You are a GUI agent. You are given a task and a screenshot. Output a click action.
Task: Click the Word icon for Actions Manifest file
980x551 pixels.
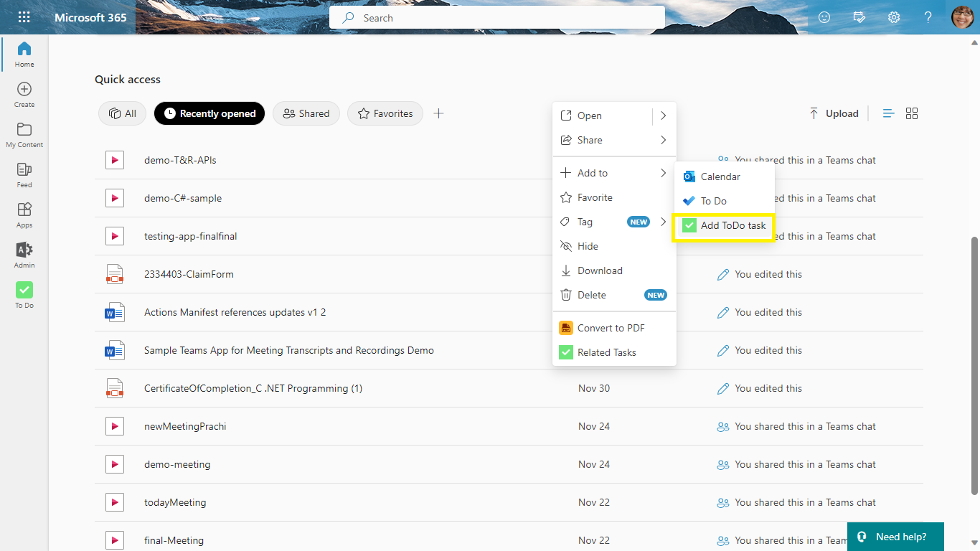click(x=115, y=312)
